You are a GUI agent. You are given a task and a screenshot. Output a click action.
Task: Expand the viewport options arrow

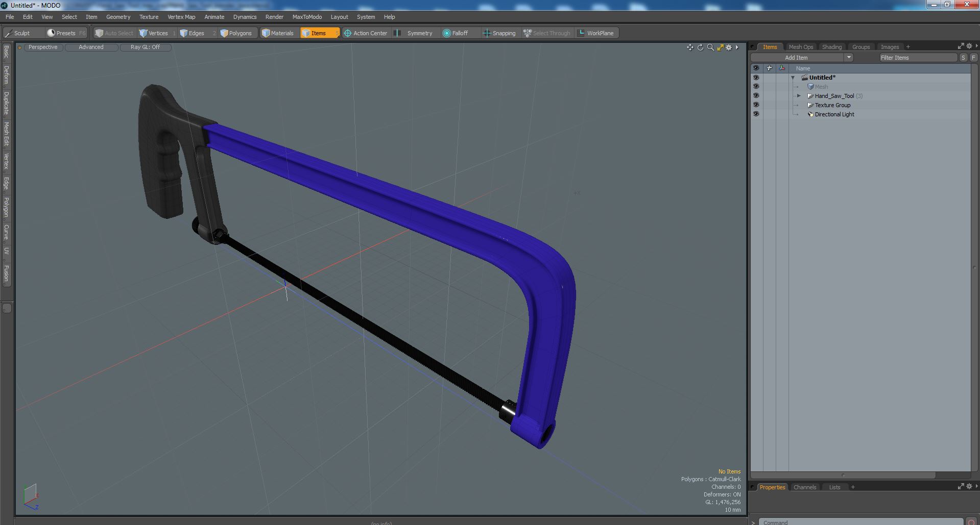point(737,47)
